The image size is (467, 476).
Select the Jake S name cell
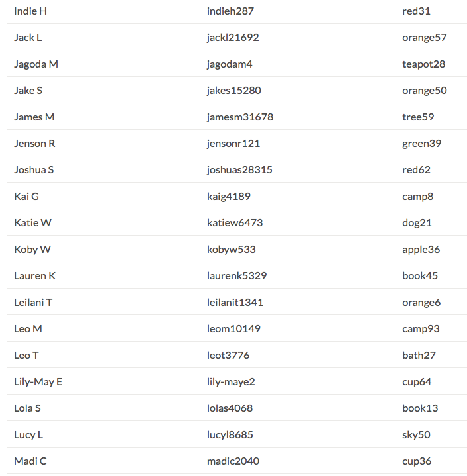coord(28,91)
